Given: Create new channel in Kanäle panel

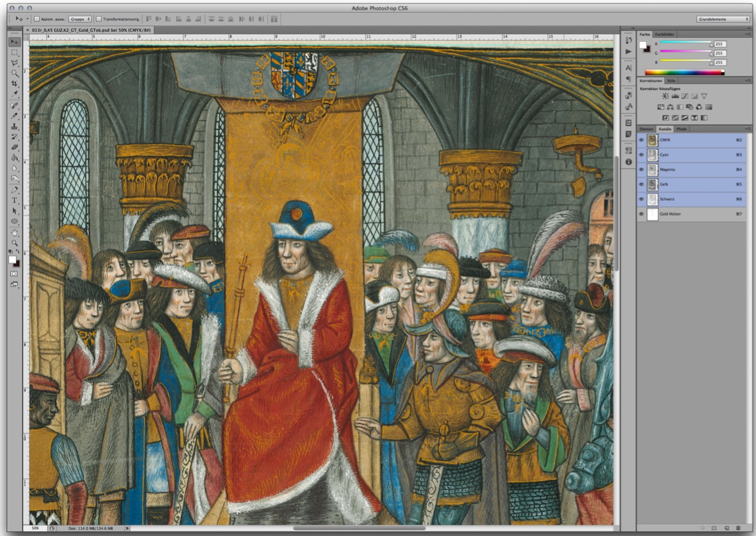Looking at the screenshot, I should (x=726, y=528).
